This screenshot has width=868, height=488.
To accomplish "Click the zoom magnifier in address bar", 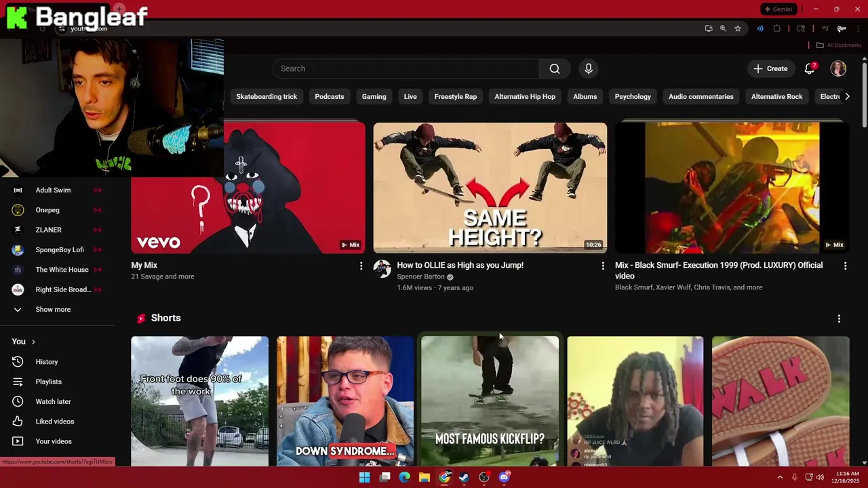I will (x=723, y=28).
